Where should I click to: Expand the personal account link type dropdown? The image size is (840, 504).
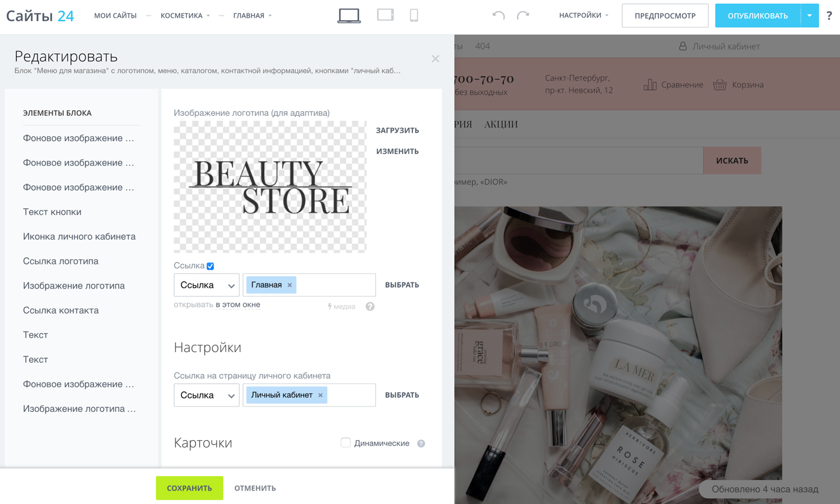click(x=207, y=395)
